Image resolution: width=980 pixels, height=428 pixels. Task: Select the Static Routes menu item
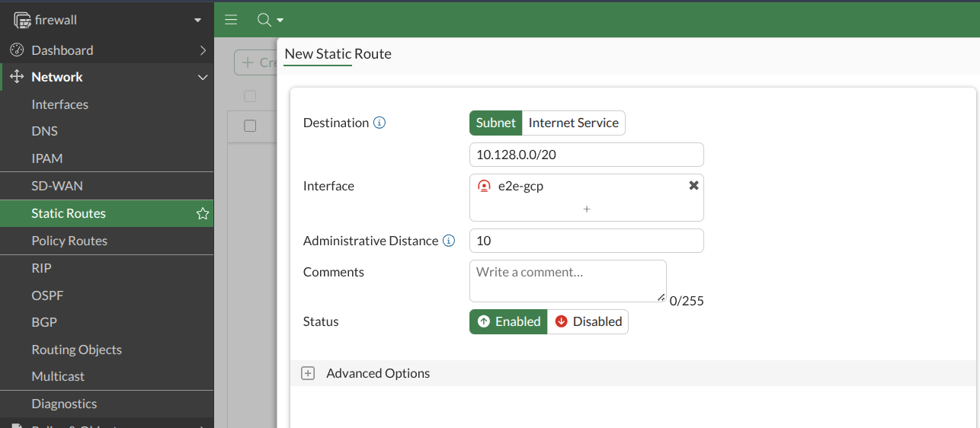pos(107,213)
